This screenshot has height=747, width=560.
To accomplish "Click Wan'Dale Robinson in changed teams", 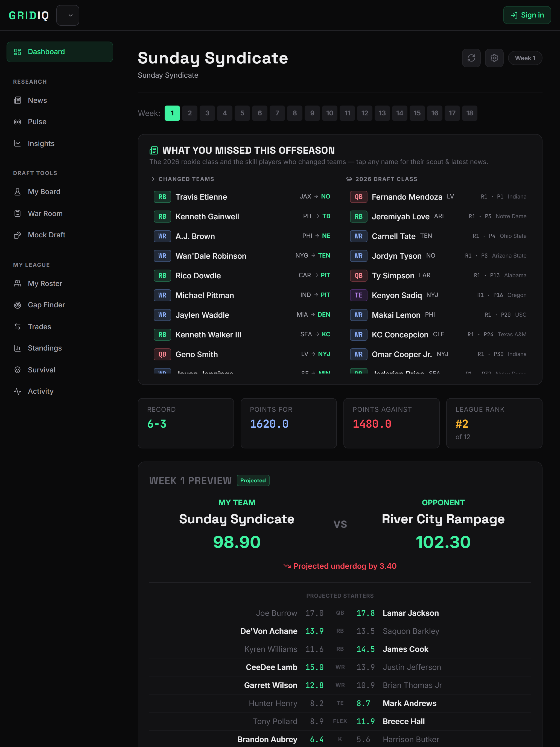I will point(211,256).
